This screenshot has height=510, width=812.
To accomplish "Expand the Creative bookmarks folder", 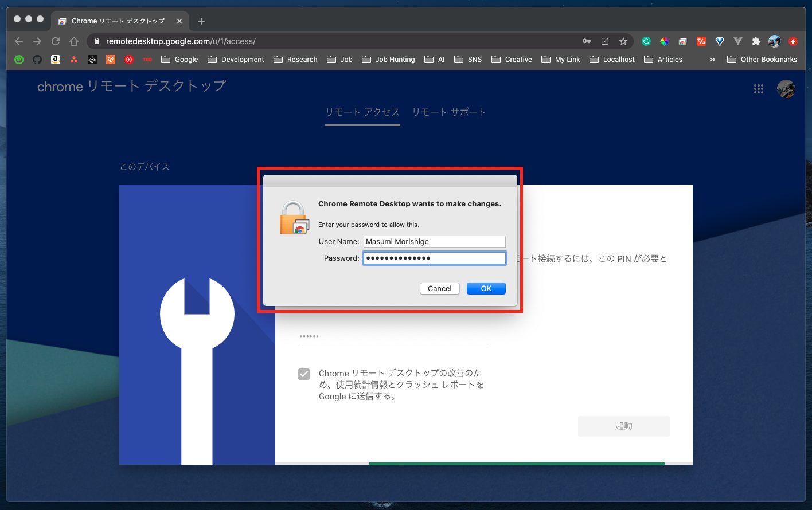I will tap(512, 59).
